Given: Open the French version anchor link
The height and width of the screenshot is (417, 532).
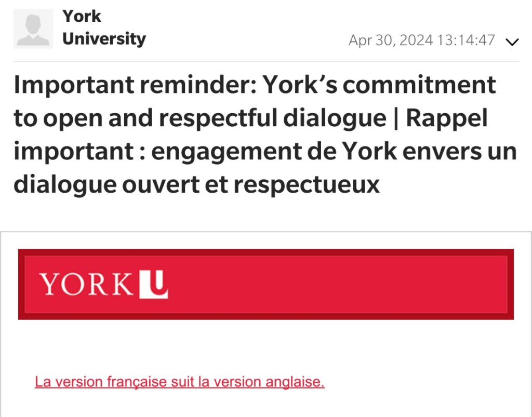Looking at the screenshot, I should coord(179,382).
